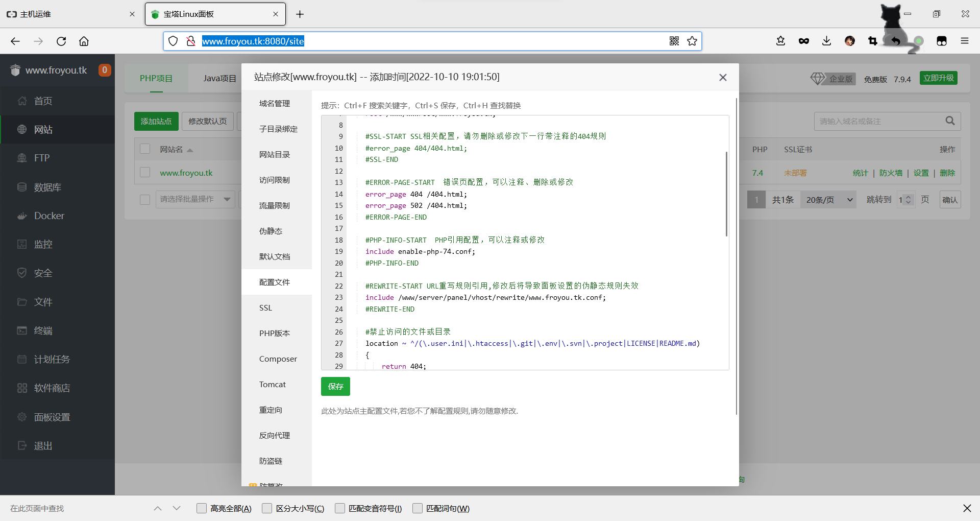
Task: Click the shield tracking protection icon
Action: pyautogui.click(x=173, y=41)
